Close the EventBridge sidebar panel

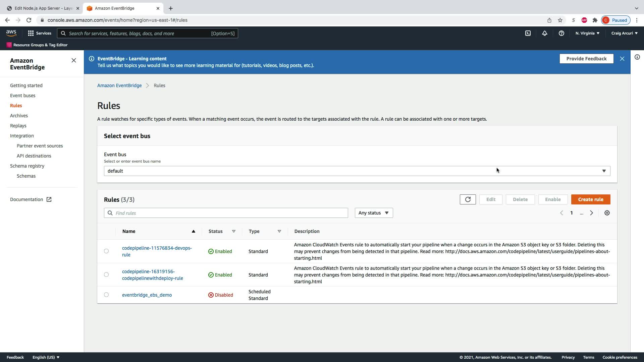point(74,60)
